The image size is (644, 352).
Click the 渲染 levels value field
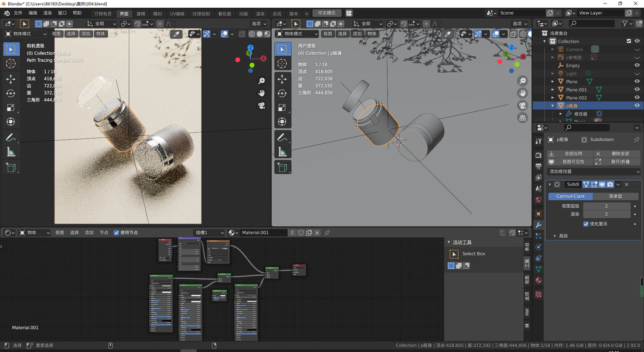[606, 214]
